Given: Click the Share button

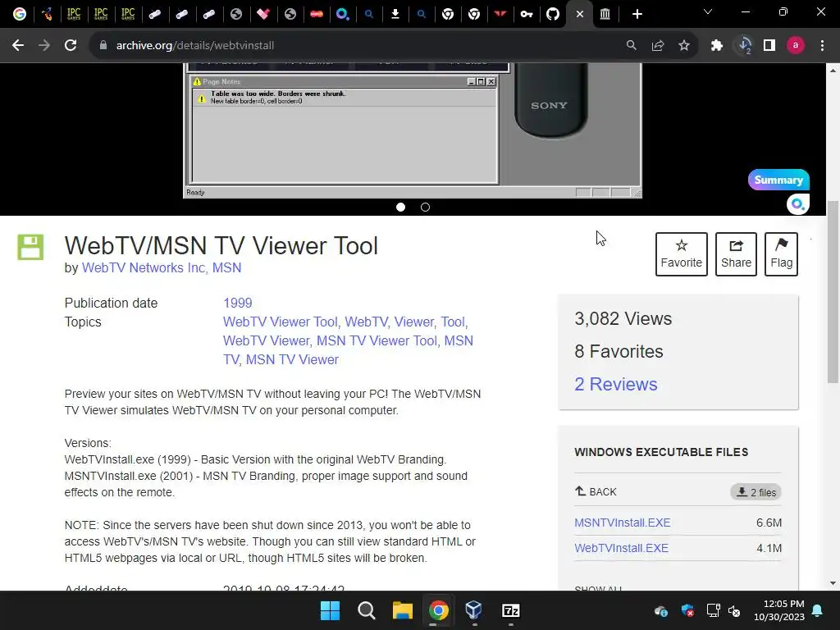Looking at the screenshot, I should pyautogui.click(x=736, y=254).
